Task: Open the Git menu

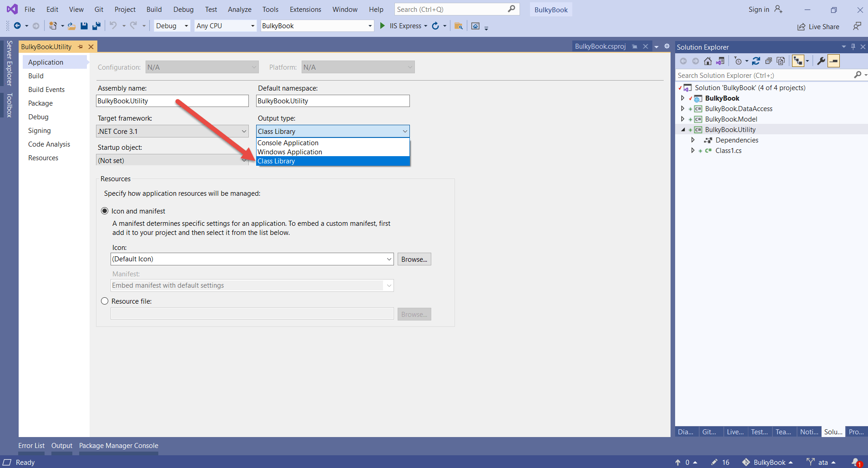Action: tap(99, 9)
